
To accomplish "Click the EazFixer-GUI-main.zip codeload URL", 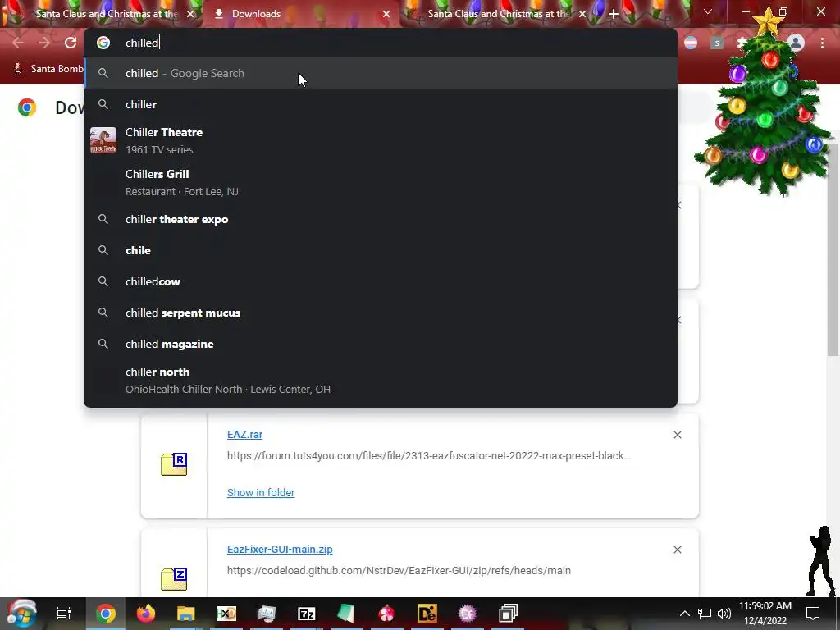I will [x=399, y=571].
